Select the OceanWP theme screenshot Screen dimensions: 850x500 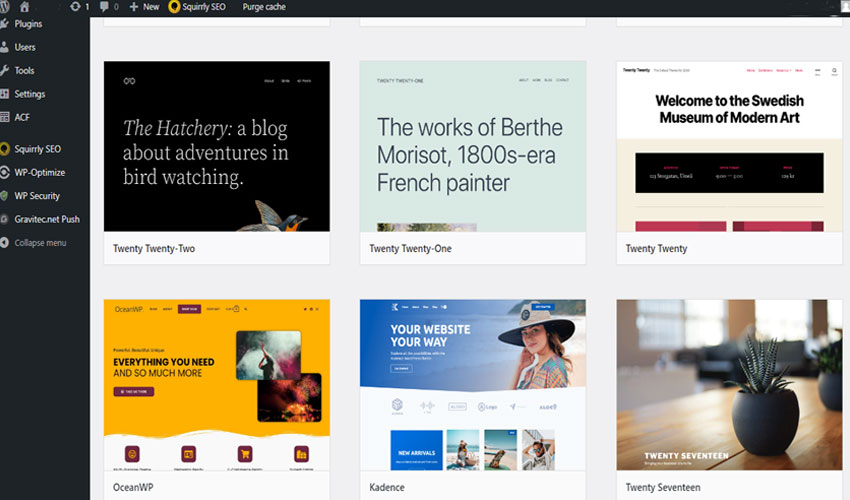point(217,385)
